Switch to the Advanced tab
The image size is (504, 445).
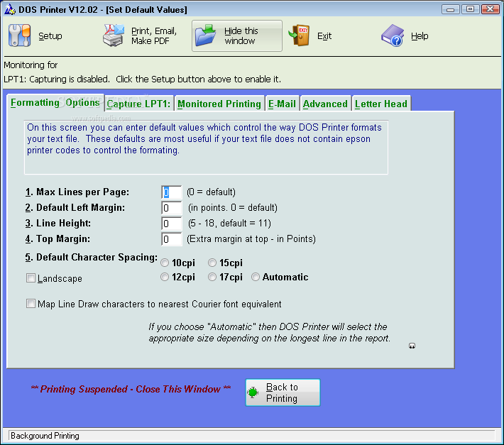tap(325, 104)
